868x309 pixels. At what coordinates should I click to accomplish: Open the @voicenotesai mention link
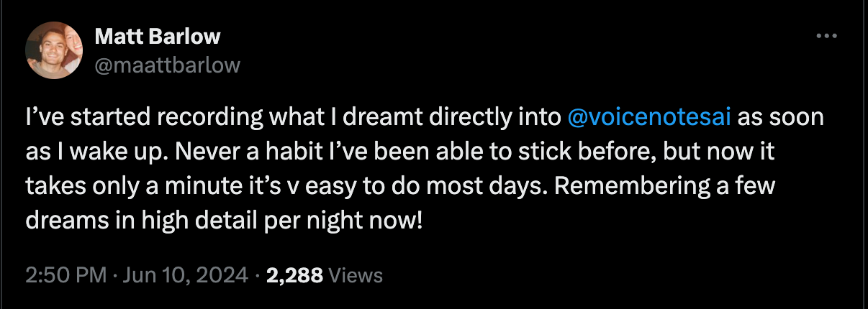(x=650, y=117)
